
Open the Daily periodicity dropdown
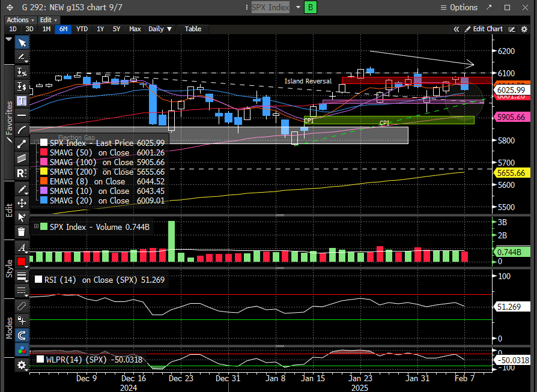[160, 29]
